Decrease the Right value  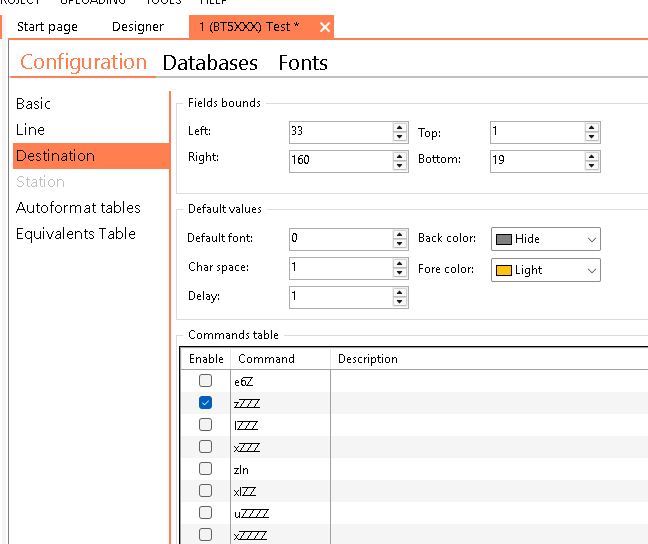tap(400, 166)
